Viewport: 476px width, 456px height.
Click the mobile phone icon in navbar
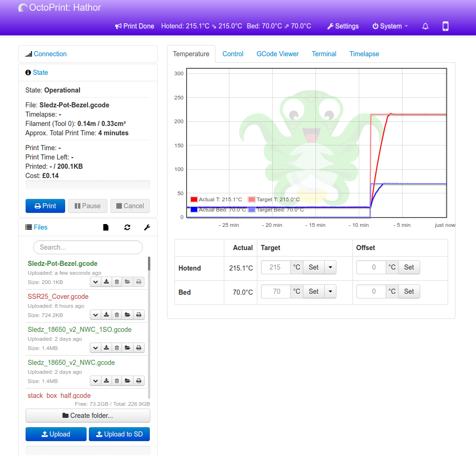[445, 26]
